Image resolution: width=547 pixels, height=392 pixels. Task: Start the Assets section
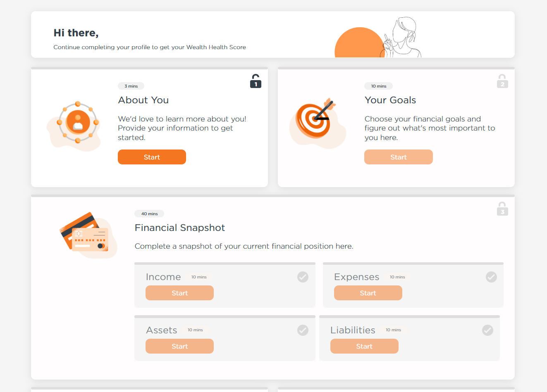pyautogui.click(x=179, y=346)
